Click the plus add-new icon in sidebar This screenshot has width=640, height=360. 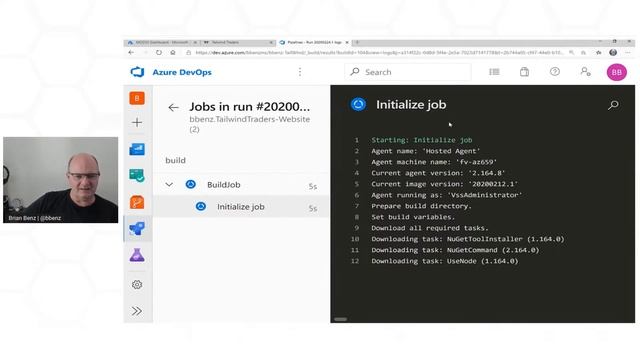point(137,122)
